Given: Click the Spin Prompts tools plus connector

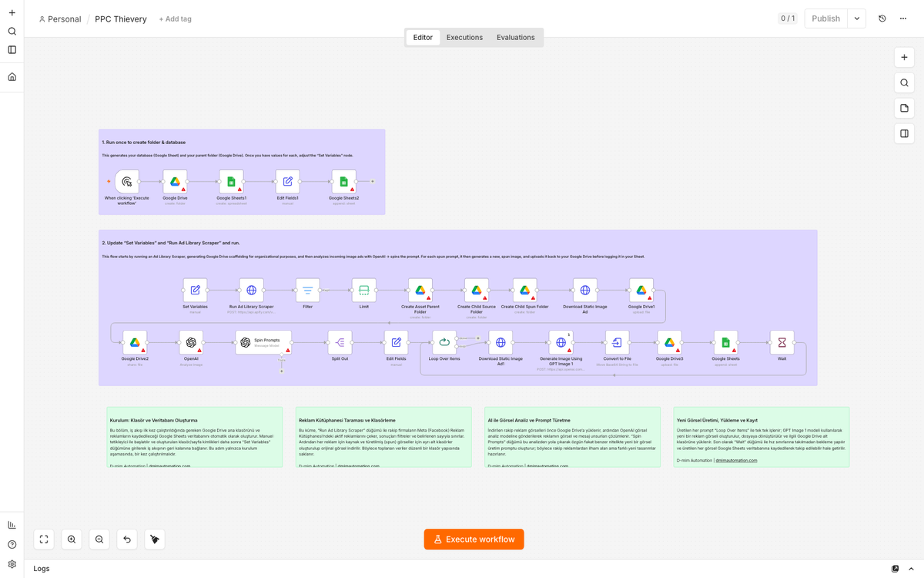Looking at the screenshot, I should point(282,371).
